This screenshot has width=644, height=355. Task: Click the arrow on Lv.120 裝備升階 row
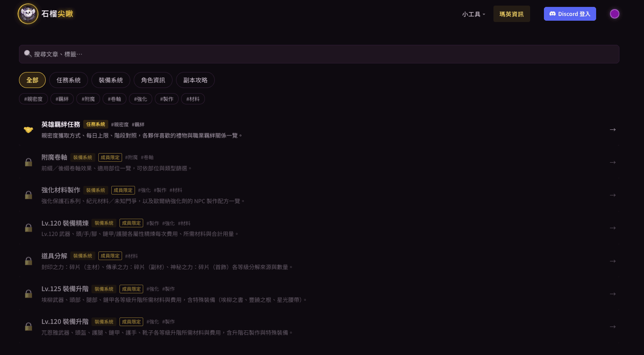tap(613, 327)
